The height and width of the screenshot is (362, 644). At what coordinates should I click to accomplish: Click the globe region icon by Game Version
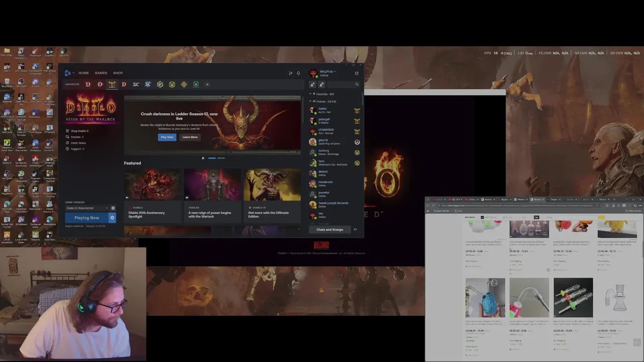tap(113, 208)
